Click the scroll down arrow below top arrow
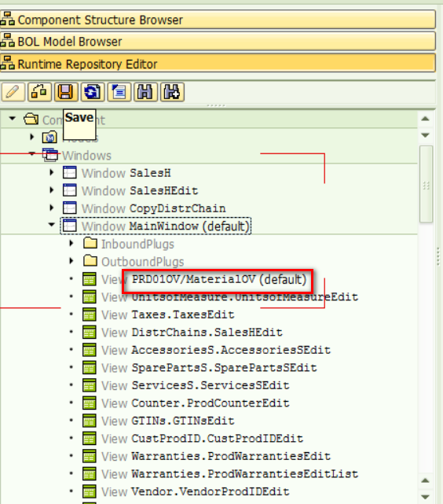Viewport: 443px width, 504px height. coord(426,135)
